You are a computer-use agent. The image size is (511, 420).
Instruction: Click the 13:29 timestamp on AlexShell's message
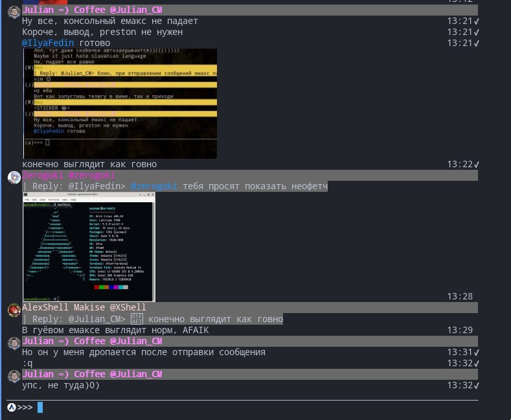point(460,330)
